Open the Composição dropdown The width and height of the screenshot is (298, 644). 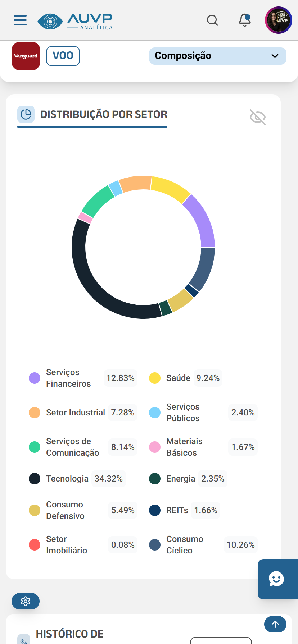pos(217,56)
